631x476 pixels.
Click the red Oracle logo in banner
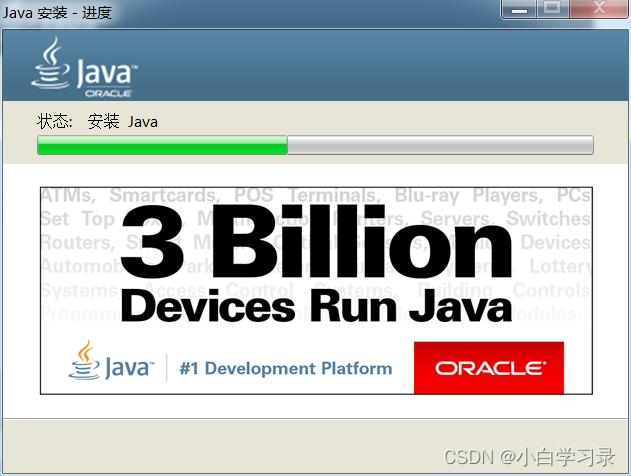click(x=489, y=367)
